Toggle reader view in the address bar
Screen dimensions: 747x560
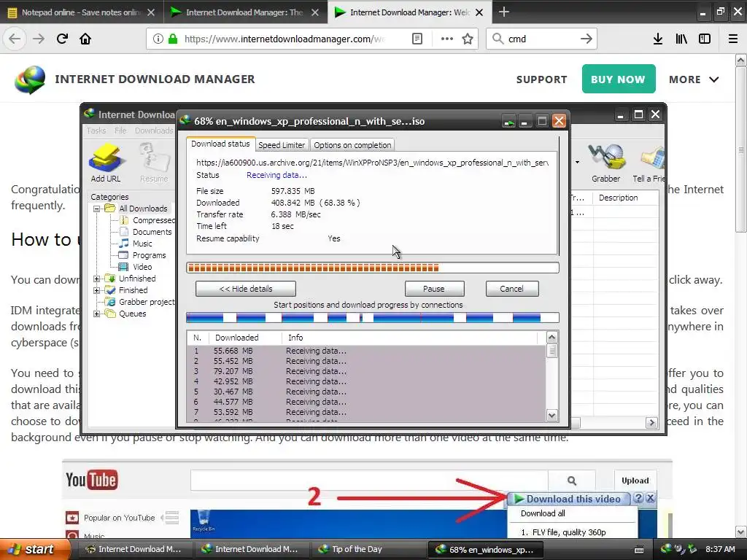(417, 39)
